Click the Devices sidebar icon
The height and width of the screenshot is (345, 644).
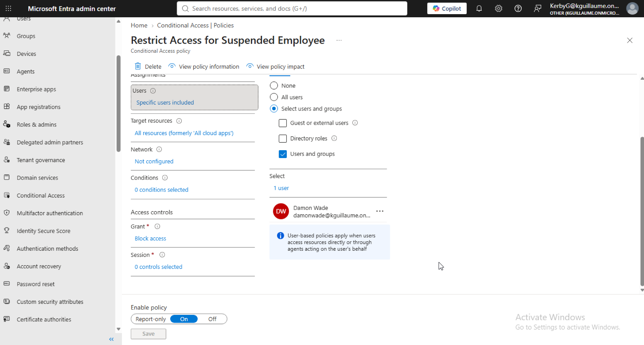pyautogui.click(x=7, y=53)
